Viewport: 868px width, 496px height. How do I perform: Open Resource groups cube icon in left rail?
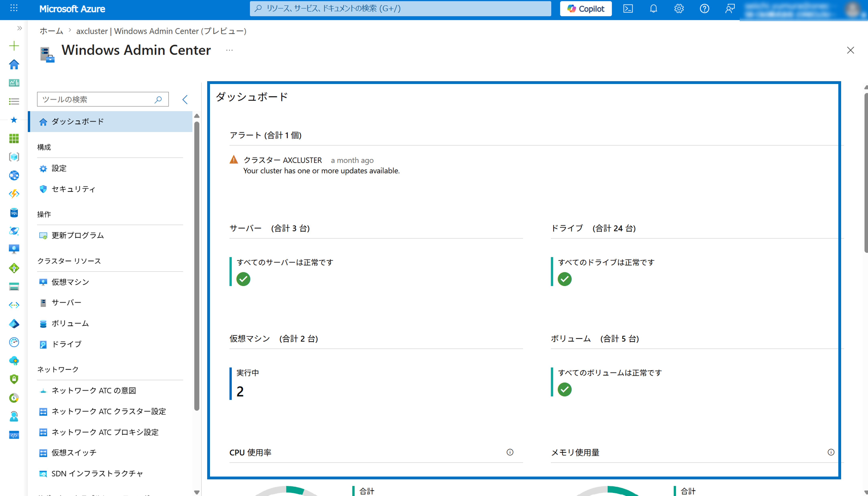click(14, 157)
